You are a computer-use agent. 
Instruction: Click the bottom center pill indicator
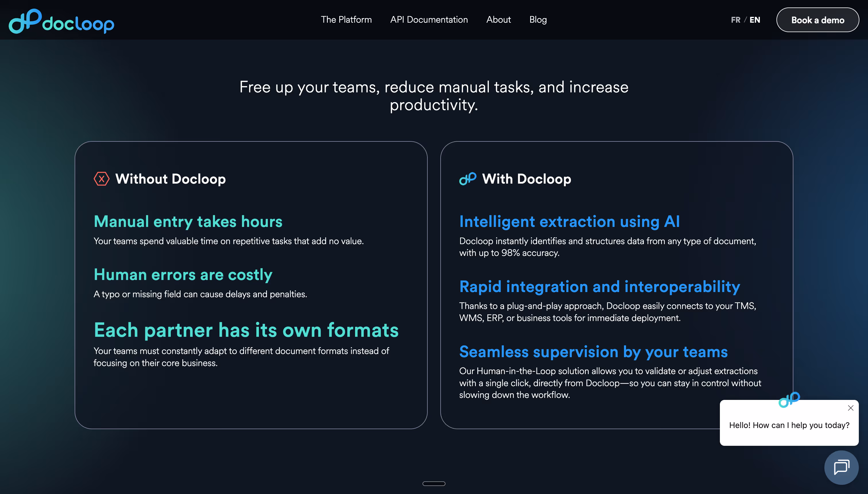[x=433, y=483]
